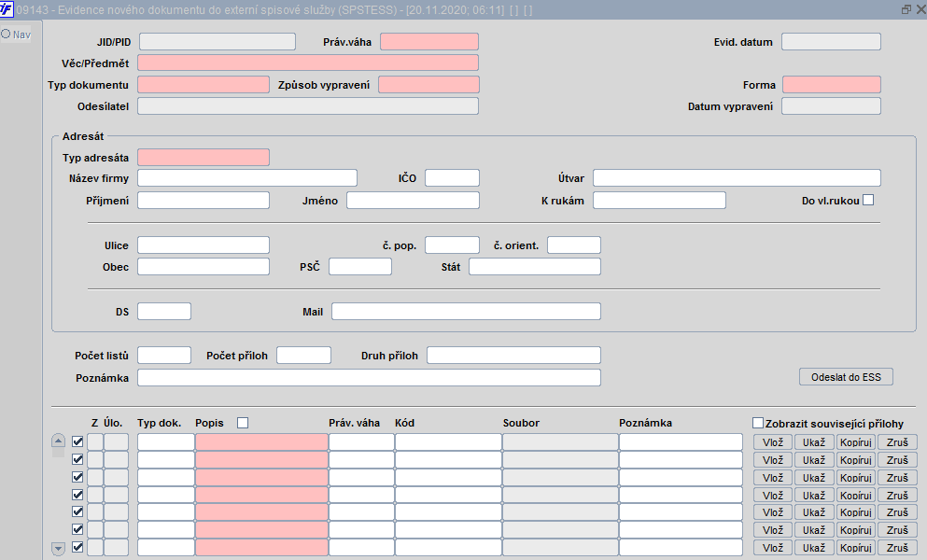Click Vlož button in first attachment row
This screenshot has height=560, width=927.
pyautogui.click(x=773, y=441)
